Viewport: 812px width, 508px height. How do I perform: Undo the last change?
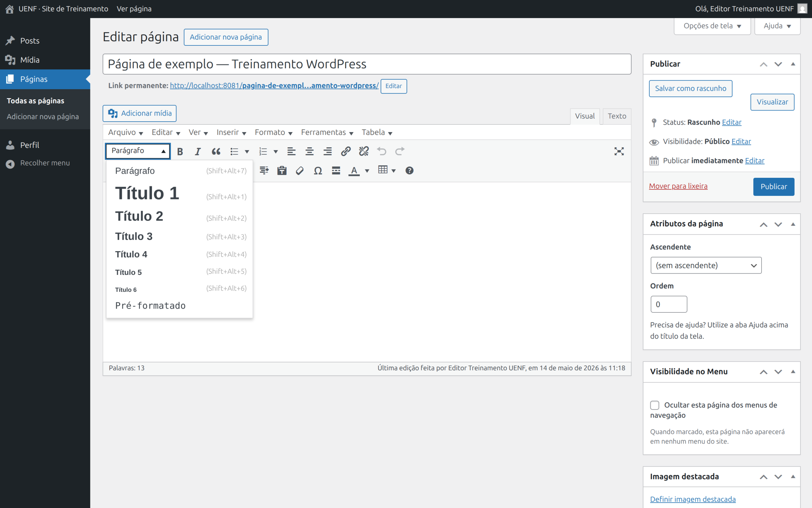382,151
